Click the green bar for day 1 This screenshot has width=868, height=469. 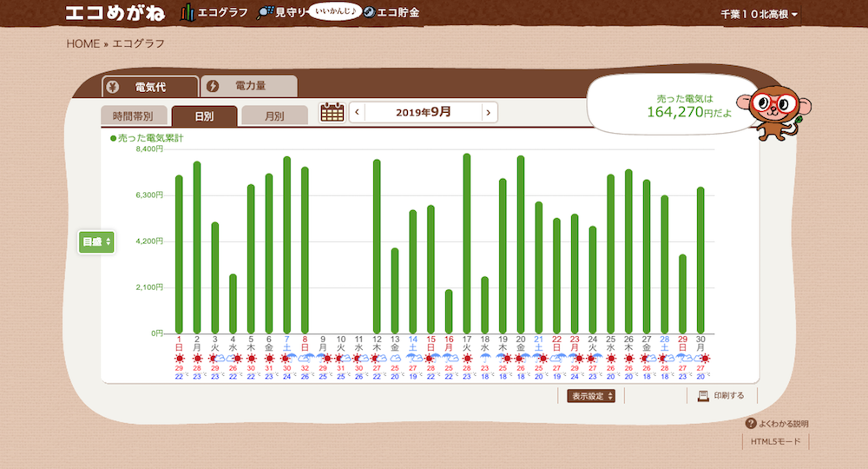click(x=179, y=254)
